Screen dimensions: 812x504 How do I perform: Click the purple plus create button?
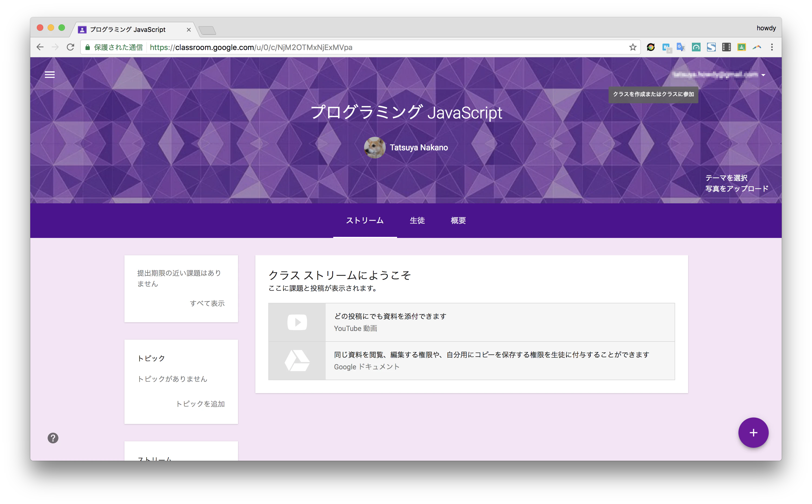click(x=753, y=432)
